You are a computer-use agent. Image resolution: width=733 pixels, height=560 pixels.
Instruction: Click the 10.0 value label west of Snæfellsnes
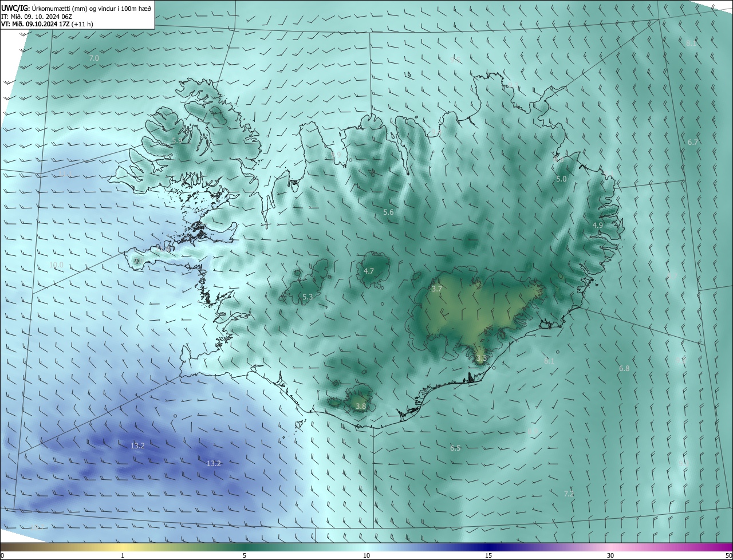[56, 265]
